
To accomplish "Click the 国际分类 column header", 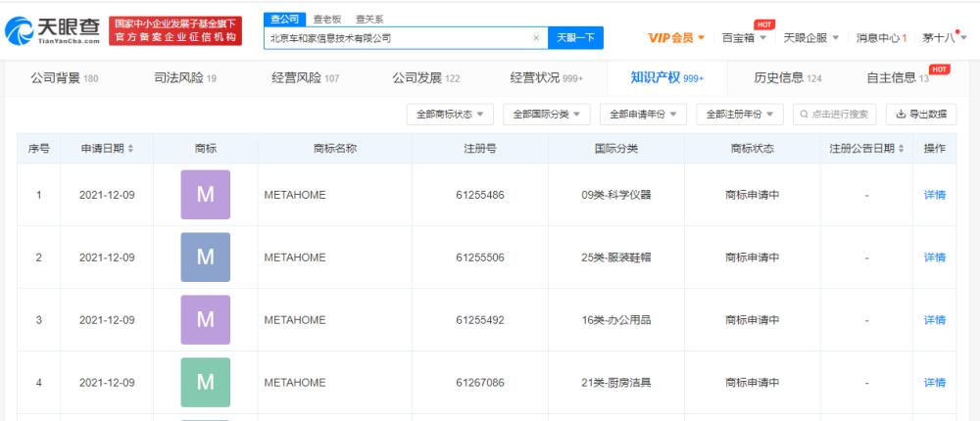I will [x=616, y=149].
